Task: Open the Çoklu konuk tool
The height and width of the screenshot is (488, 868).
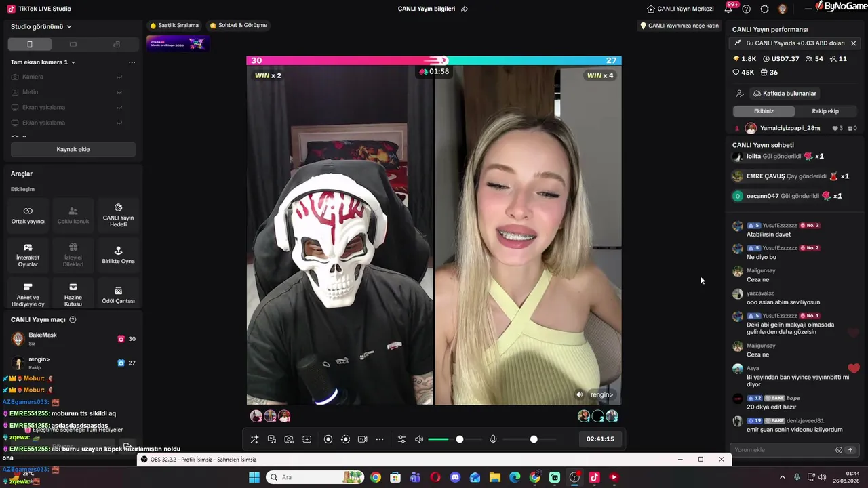Action: (73, 216)
